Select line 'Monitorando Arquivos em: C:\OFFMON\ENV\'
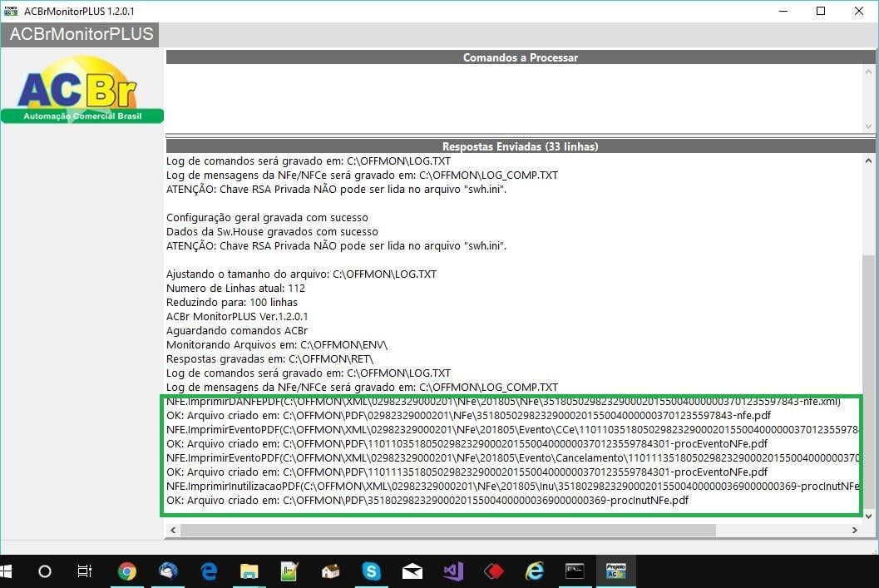879x588 pixels. click(277, 344)
